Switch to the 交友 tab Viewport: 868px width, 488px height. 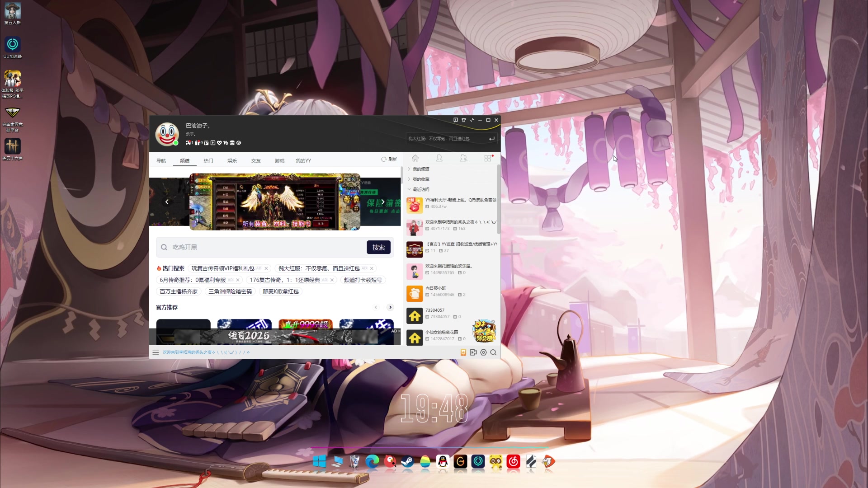256,160
